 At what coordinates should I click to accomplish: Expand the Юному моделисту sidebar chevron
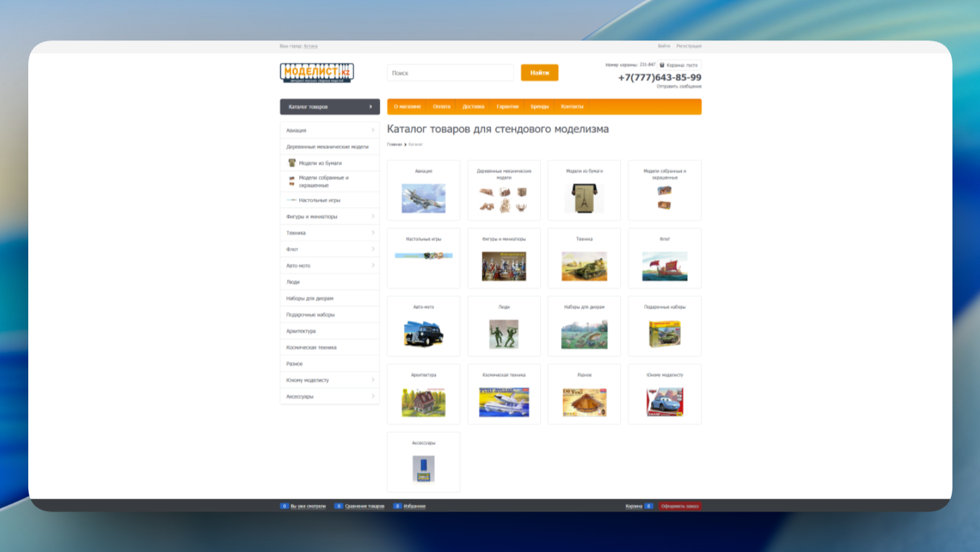click(373, 380)
